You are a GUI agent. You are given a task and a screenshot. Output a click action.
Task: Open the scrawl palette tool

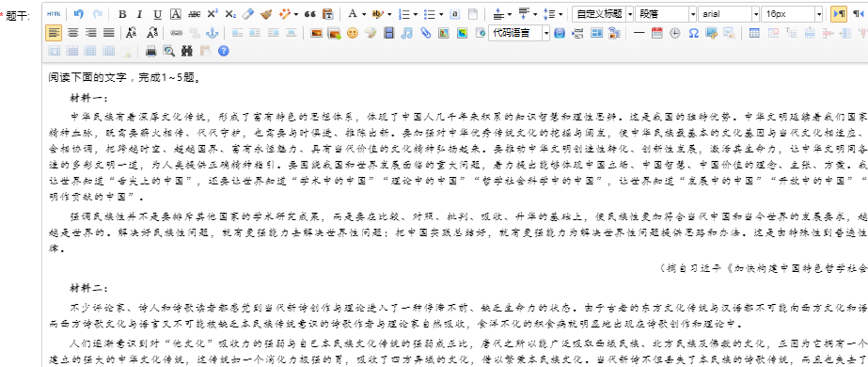click(x=371, y=33)
